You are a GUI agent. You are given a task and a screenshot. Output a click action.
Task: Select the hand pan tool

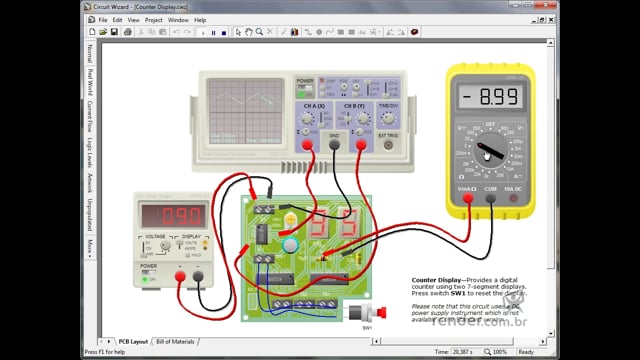pyautogui.click(x=249, y=32)
